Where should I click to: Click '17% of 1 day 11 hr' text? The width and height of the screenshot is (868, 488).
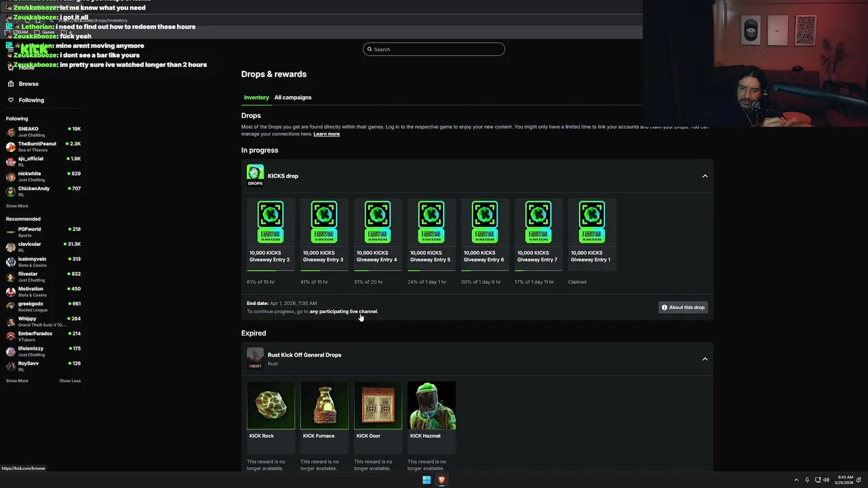[534, 282]
